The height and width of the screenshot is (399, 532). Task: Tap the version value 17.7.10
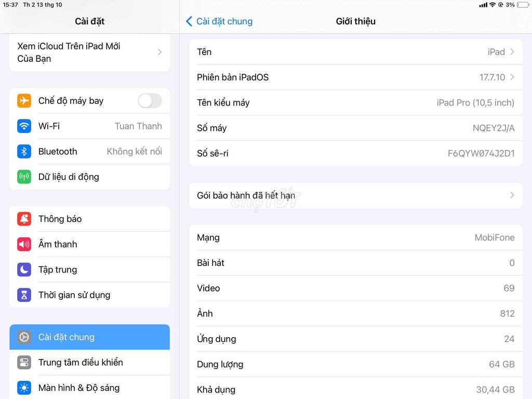(492, 77)
